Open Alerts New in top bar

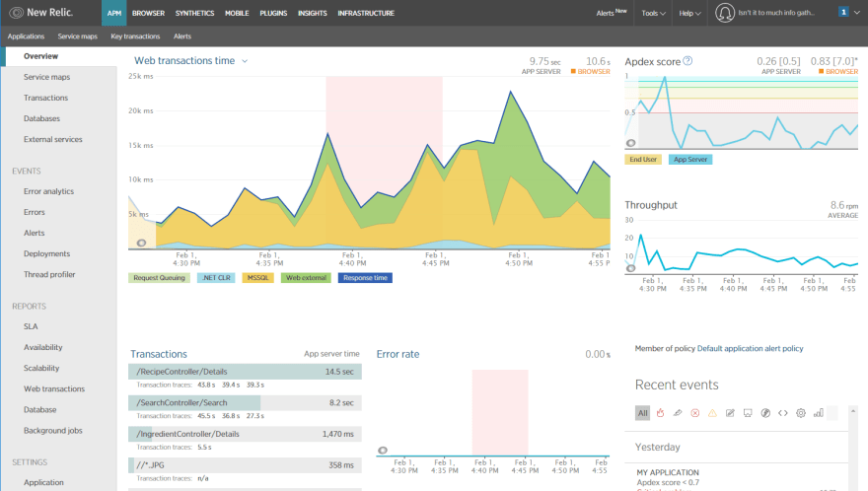click(612, 12)
